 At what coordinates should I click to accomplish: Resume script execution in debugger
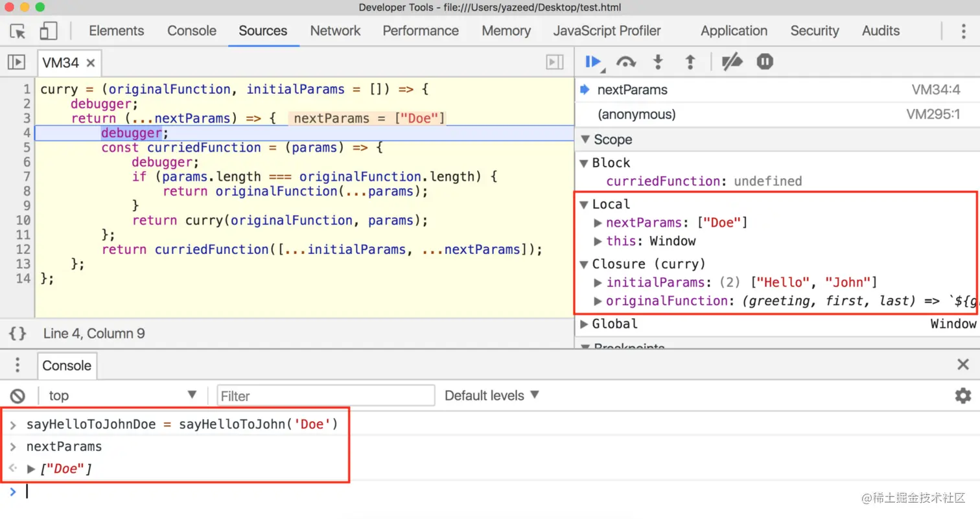coord(594,62)
